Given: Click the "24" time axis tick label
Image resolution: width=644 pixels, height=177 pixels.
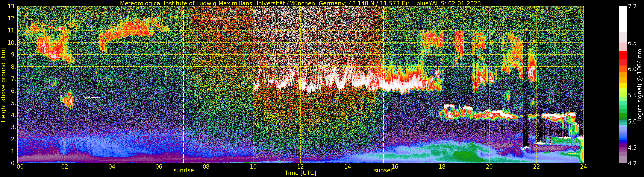Looking at the screenshot, I should [583, 166].
